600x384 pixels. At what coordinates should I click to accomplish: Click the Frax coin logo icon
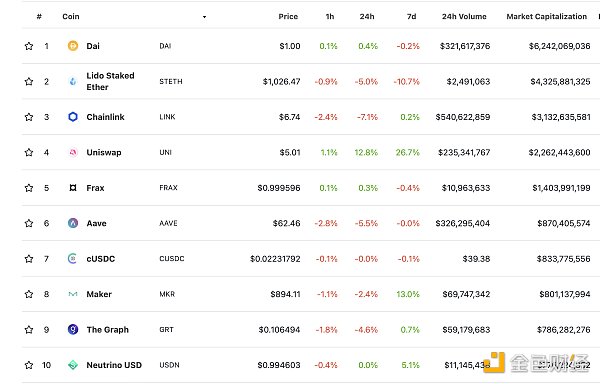[73, 188]
